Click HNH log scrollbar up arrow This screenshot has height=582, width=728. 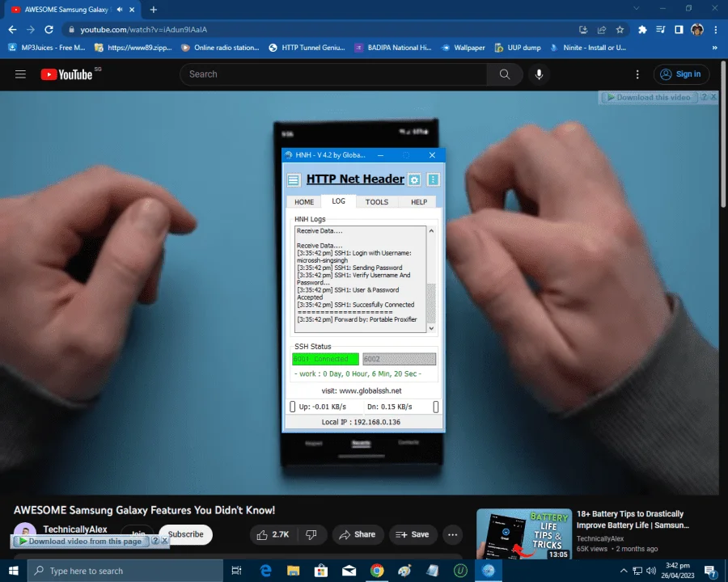[431, 230]
